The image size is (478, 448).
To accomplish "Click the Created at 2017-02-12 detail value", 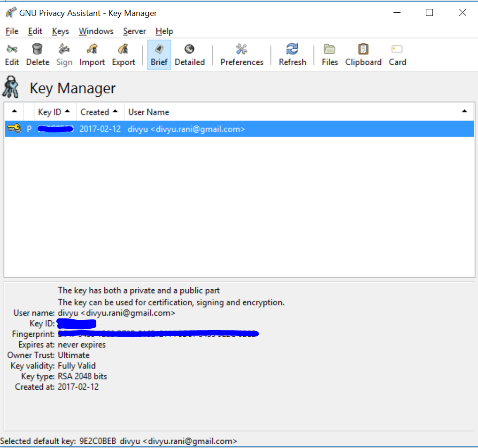I will pos(78,386).
